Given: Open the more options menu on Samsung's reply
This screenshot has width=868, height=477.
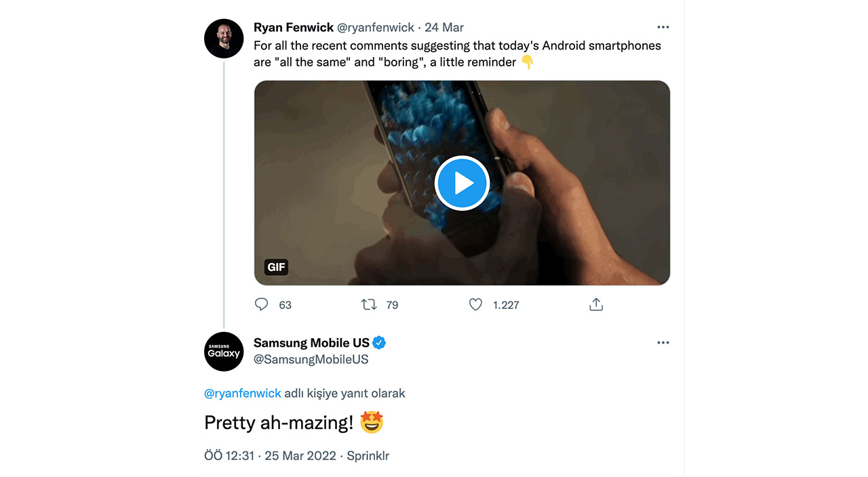Looking at the screenshot, I should (663, 344).
